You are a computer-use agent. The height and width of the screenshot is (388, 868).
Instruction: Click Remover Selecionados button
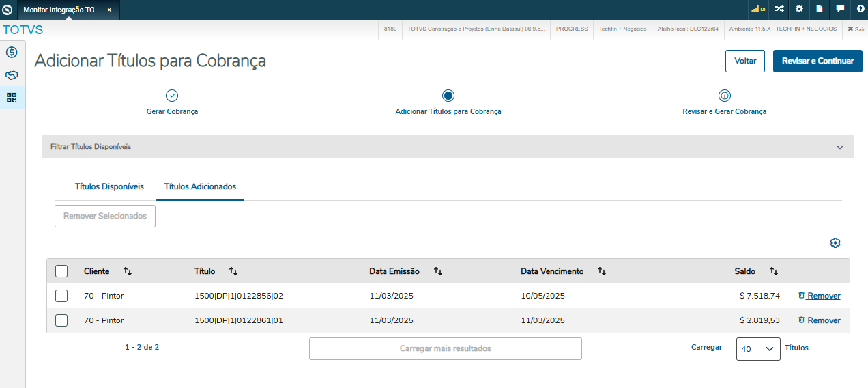point(105,216)
